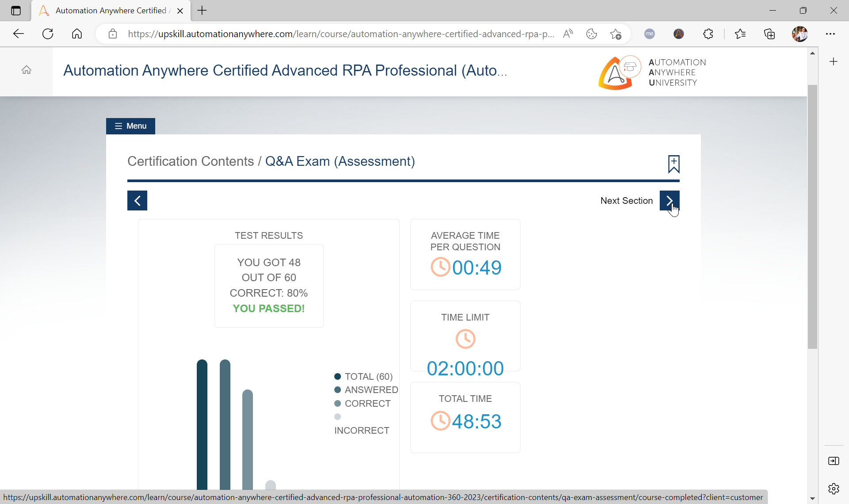Click the CORRECT: 80% text

click(x=269, y=293)
